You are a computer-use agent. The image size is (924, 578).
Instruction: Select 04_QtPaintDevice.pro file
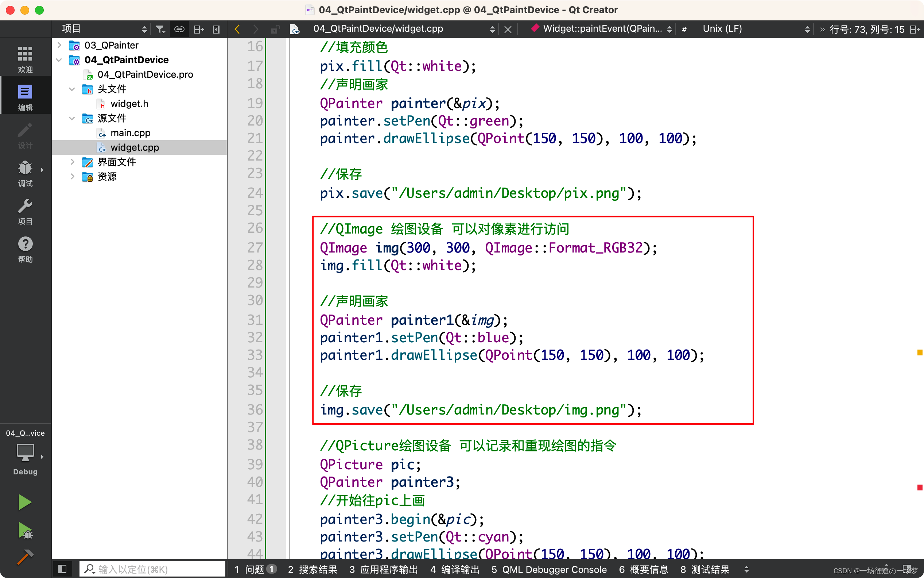(x=145, y=74)
